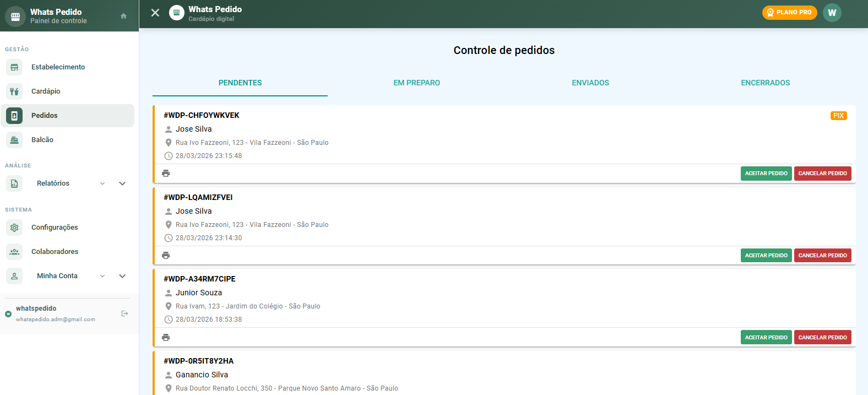Screen dimensions: 868x395
Task: Open Estabelecimento store icon
Action: pos(14,67)
